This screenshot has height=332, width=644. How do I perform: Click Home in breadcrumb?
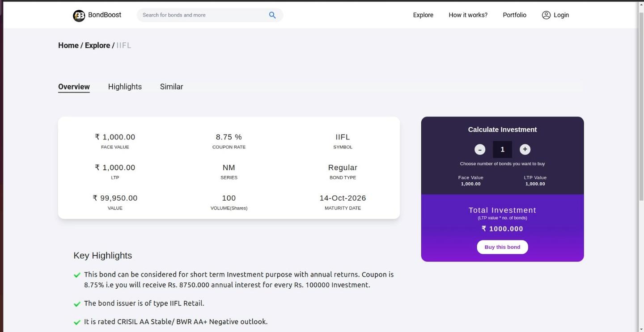pyautogui.click(x=68, y=46)
